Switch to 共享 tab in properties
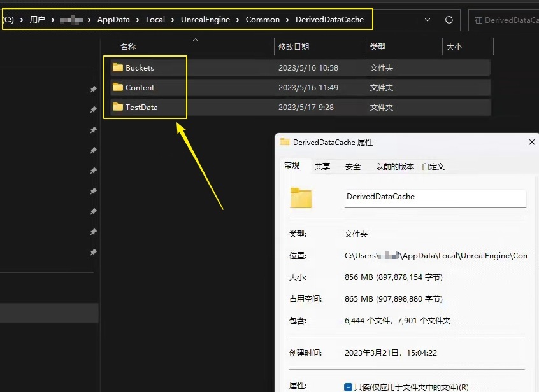 322,167
